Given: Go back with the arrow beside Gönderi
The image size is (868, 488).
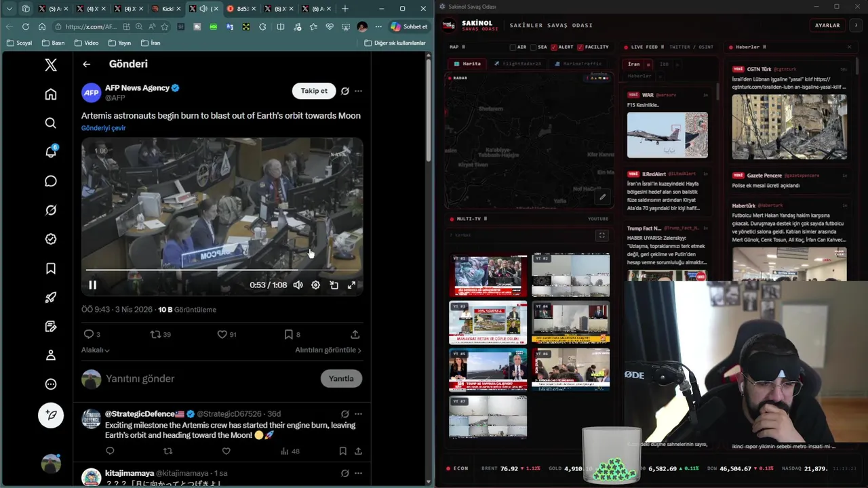Looking at the screenshot, I should tap(86, 64).
